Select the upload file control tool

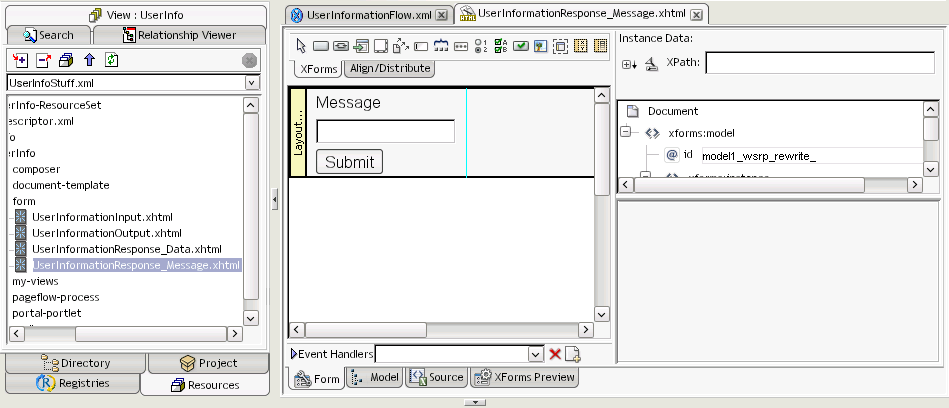(x=401, y=46)
